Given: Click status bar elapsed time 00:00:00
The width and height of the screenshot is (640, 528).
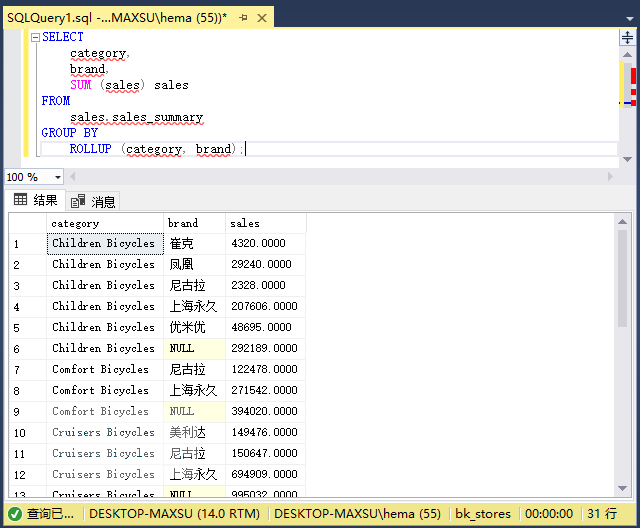Looking at the screenshot, I should point(549,514).
